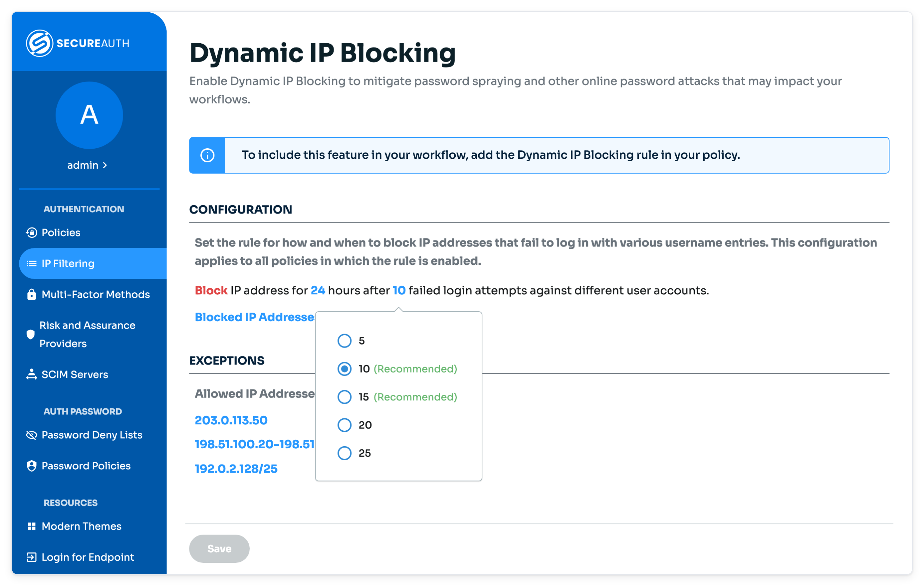
Task: Open SCIM Servers page
Action: point(93,375)
